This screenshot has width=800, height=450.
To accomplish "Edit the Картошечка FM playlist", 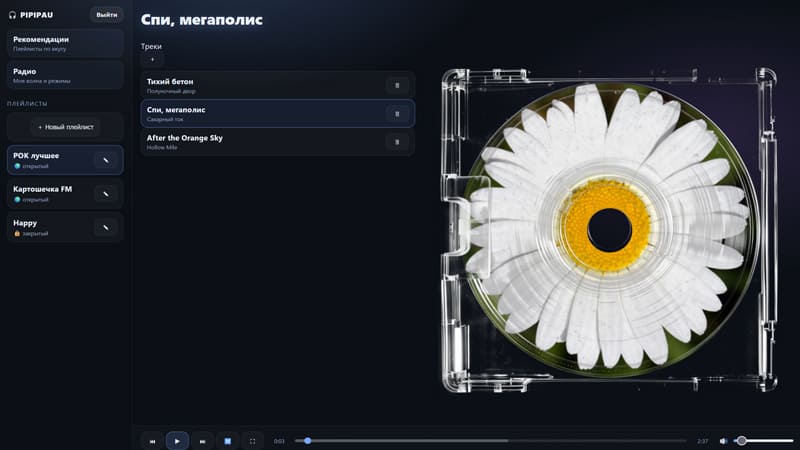I will click(x=106, y=193).
